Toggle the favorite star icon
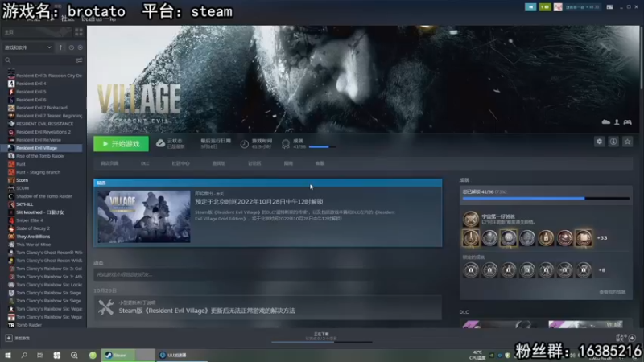The width and height of the screenshot is (644, 362). point(627,142)
